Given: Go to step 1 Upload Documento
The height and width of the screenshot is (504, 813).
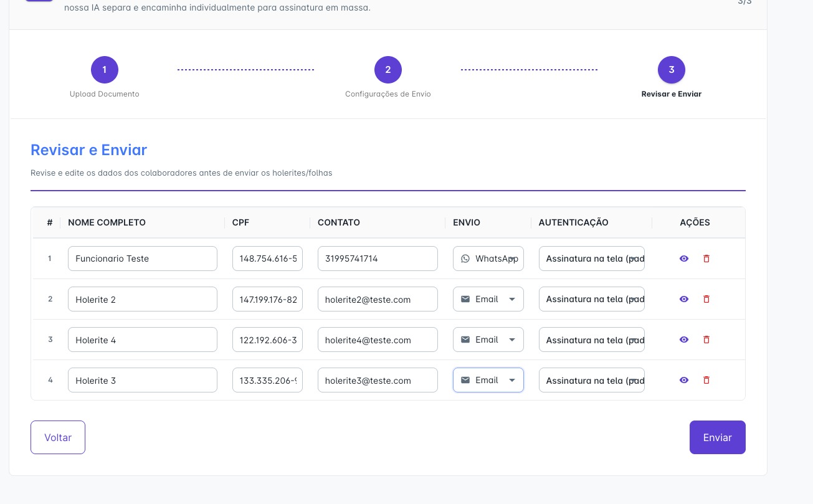Looking at the screenshot, I should 105,70.
